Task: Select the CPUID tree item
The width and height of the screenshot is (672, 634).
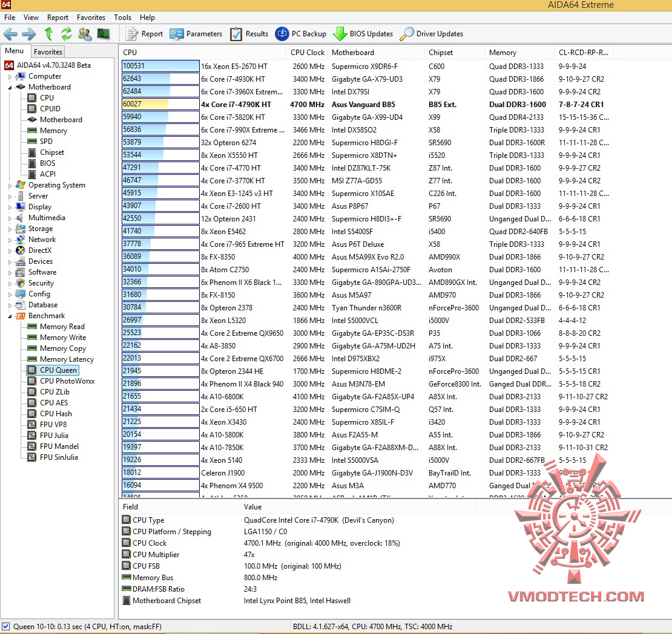Action: [44, 109]
